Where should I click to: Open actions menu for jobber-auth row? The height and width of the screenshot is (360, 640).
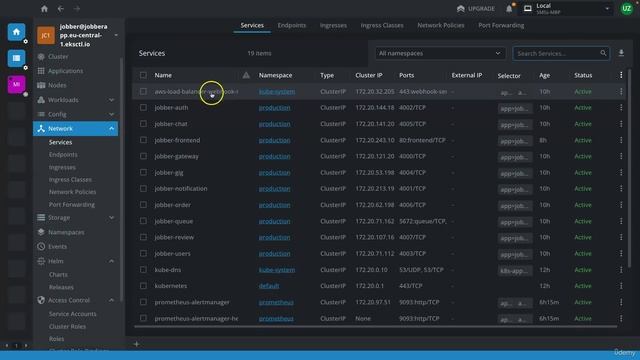pyautogui.click(x=621, y=107)
